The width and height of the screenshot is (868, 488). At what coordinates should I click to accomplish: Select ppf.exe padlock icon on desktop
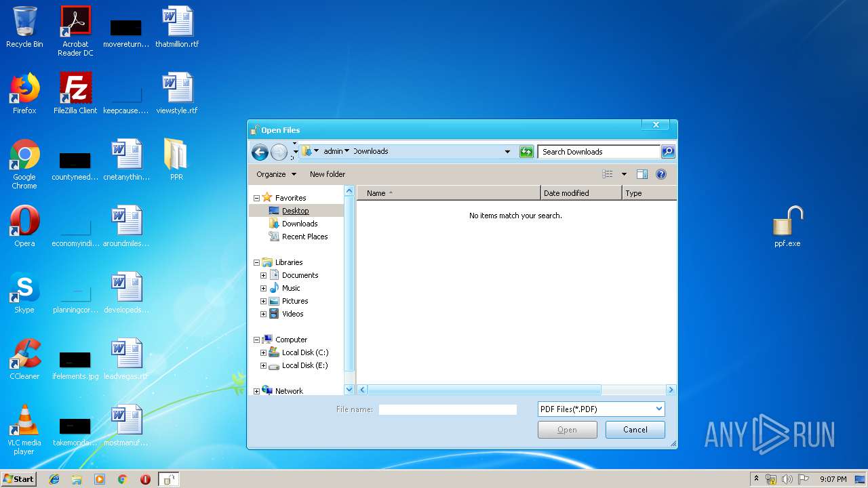point(787,226)
